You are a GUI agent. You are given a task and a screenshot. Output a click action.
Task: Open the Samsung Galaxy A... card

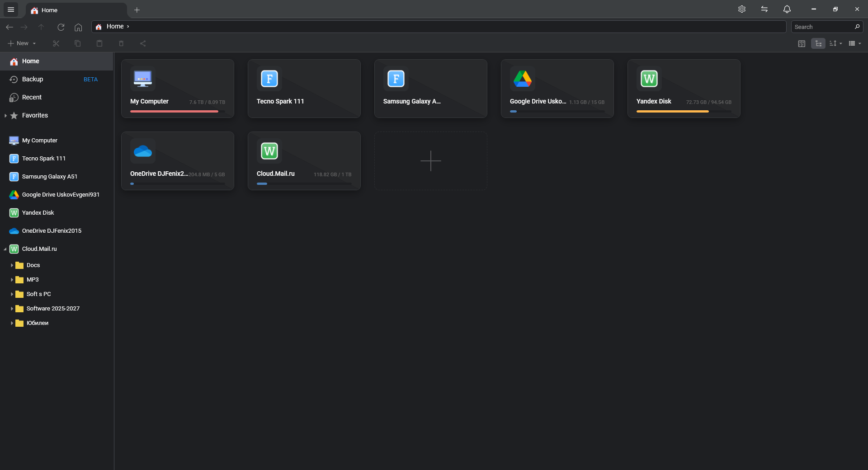[431, 89]
